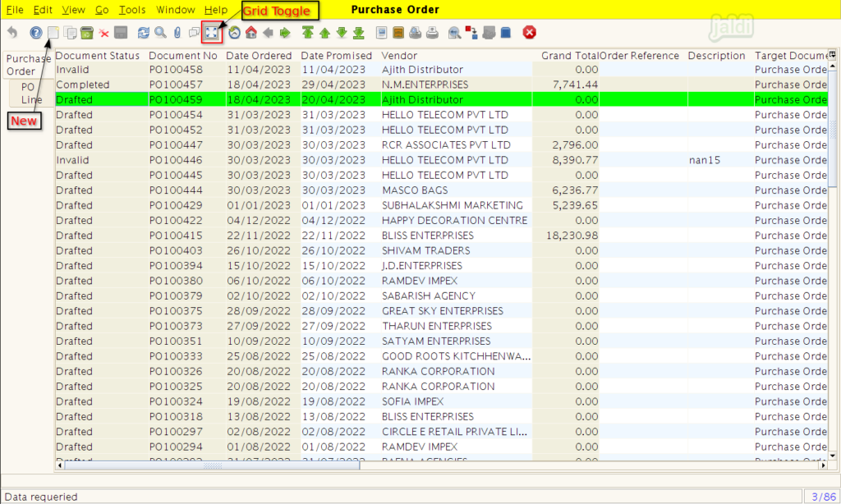Open the Edit menu
This screenshot has height=504, width=841.
click(43, 10)
